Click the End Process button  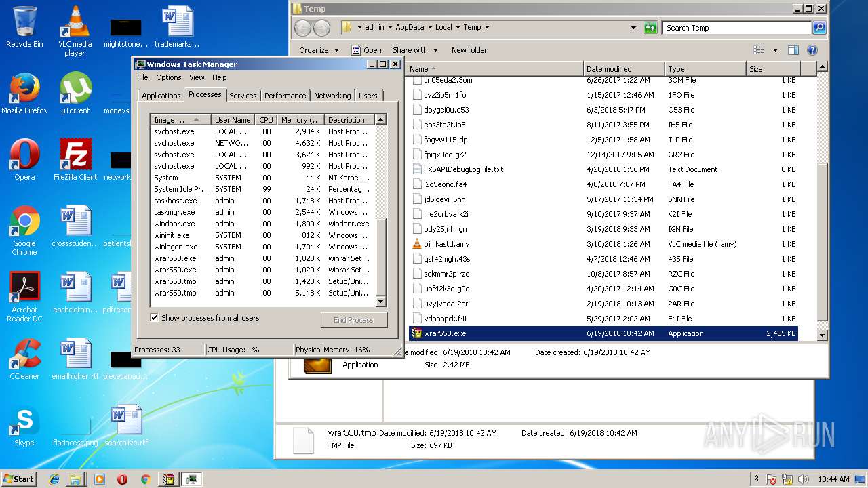click(x=353, y=320)
